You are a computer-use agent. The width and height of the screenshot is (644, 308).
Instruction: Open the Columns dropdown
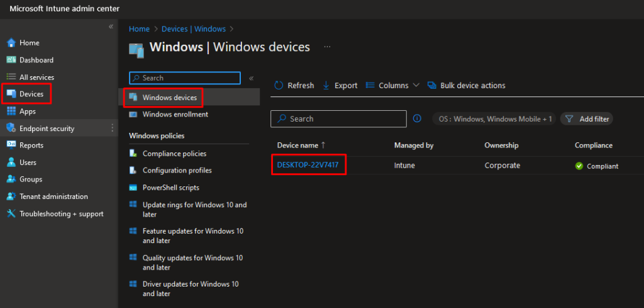(x=392, y=85)
